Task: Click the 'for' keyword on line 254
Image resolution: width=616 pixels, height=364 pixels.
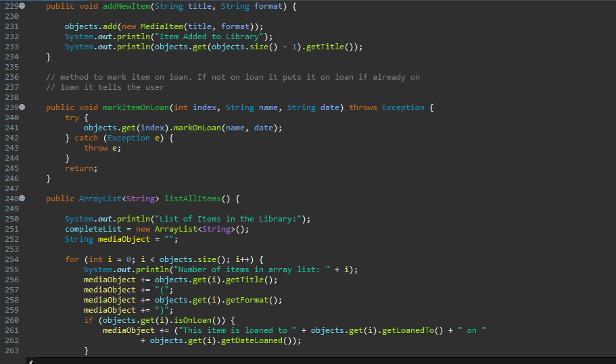Action: tap(72, 259)
